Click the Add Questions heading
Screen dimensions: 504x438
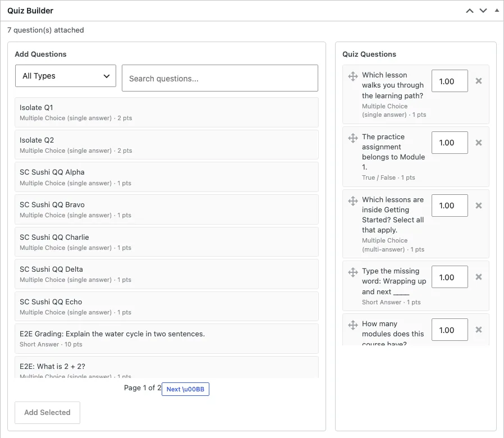pos(40,54)
